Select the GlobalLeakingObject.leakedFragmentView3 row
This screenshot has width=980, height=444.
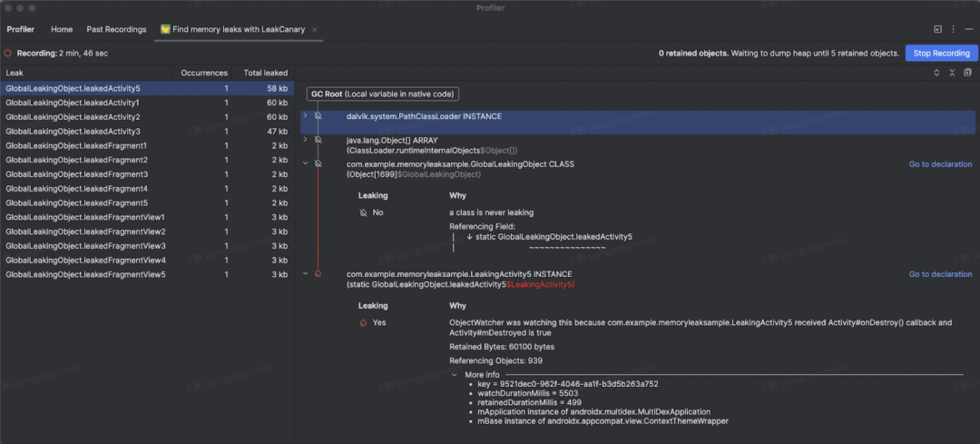pos(147,246)
